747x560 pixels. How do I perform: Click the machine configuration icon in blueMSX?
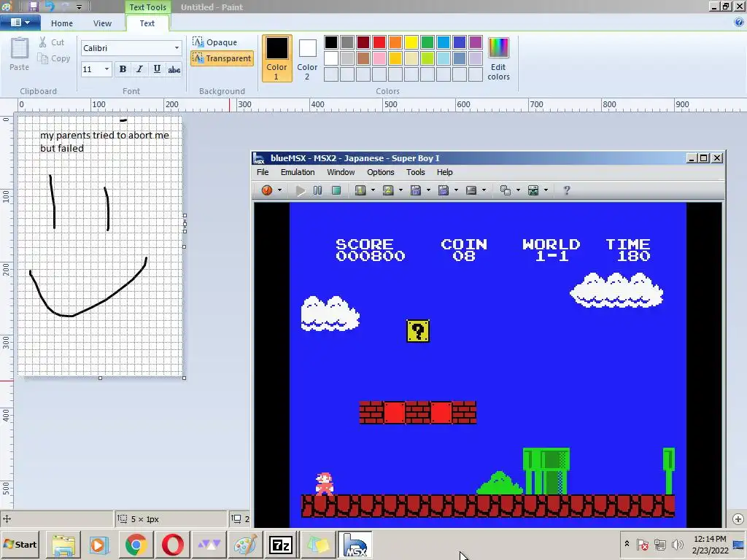coord(533,190)
